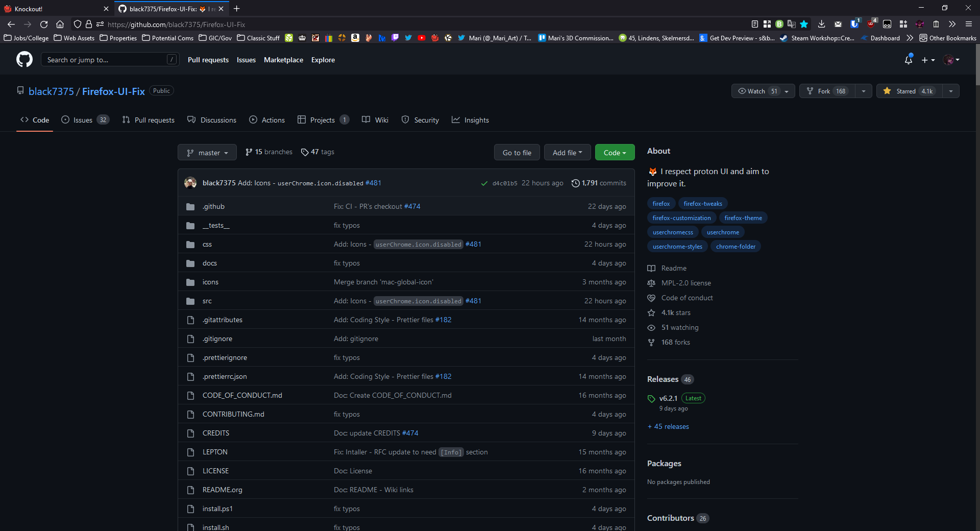The width and height of the screenshot is (980, 531).
Task: Open the green B extension icon
Action: (x=779, y=24)
